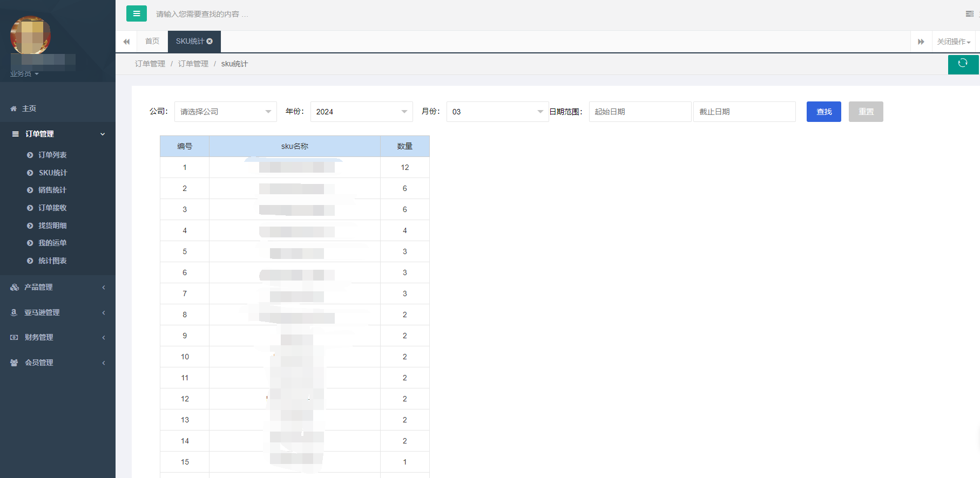The width and height of the screenshot is (980, 478).
Task: Click the 起始日期 start date field
Action: pos(640,112)
